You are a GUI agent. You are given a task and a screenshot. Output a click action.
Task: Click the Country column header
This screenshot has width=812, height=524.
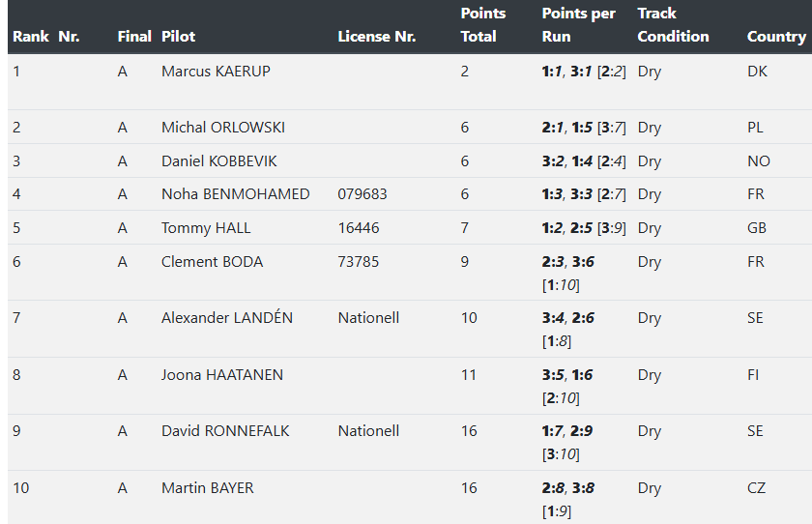775,37
